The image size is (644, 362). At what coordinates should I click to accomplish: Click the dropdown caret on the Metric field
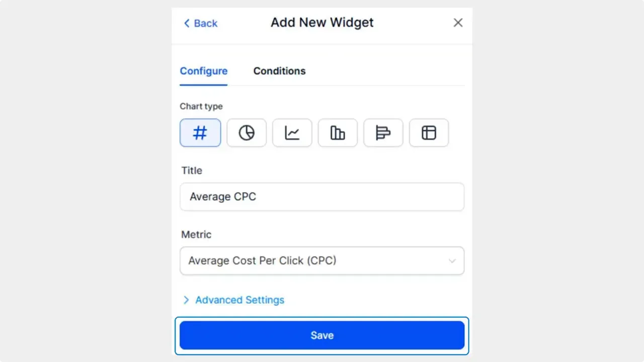click(x=452, y=260)
